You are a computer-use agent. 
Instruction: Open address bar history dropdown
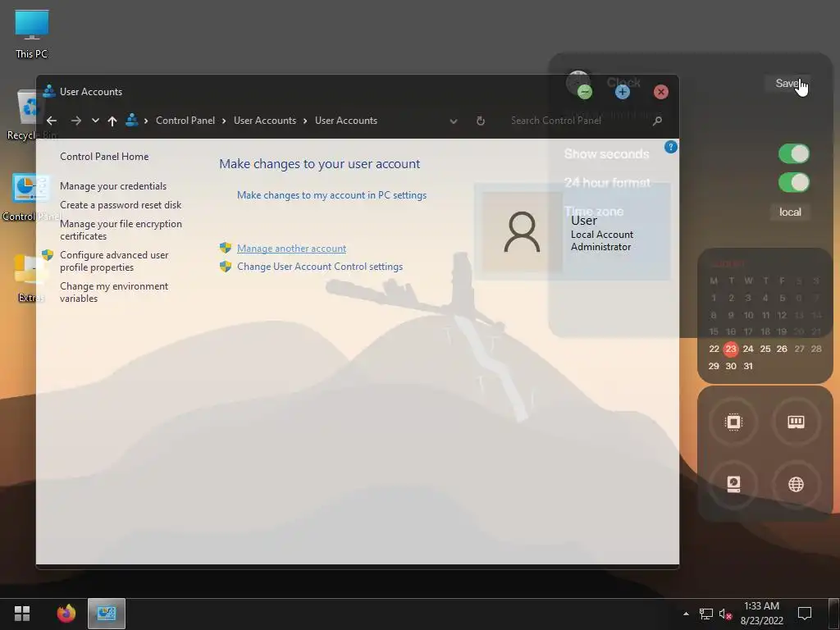(454, 121)
